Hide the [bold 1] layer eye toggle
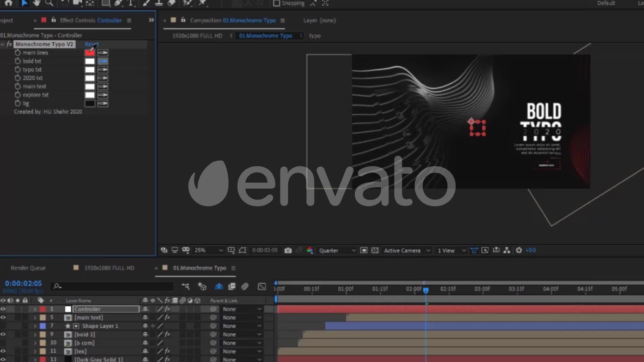Screen dimensions: 644x362 (3, 334)
